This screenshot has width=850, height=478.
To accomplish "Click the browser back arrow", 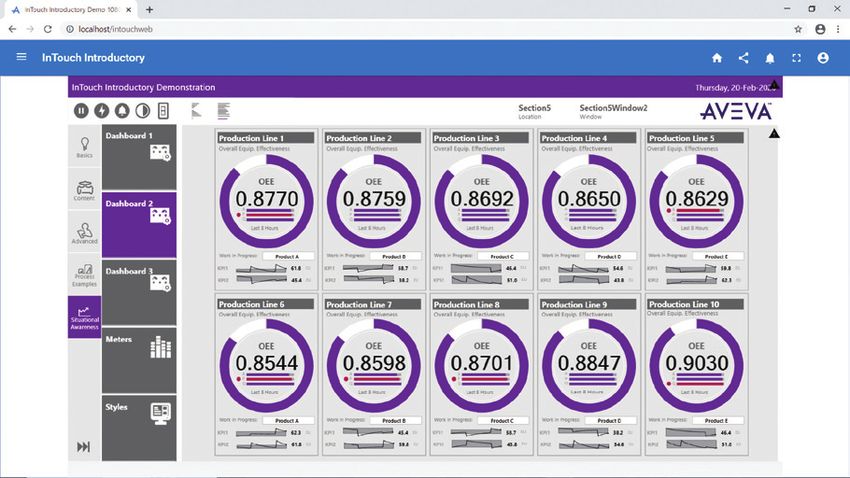I will 12,29.
